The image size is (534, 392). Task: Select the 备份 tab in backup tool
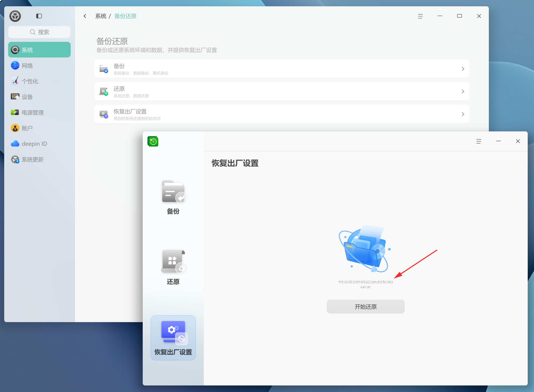pyautogui.click(x=173, y=197)
